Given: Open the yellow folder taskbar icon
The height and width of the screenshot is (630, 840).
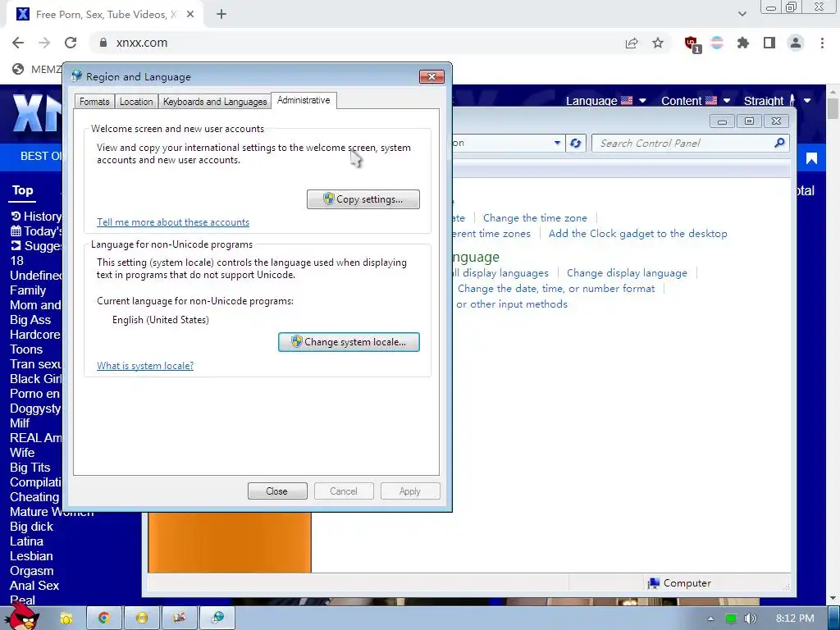Looking at the screenshot, I should tap(66, 619).
